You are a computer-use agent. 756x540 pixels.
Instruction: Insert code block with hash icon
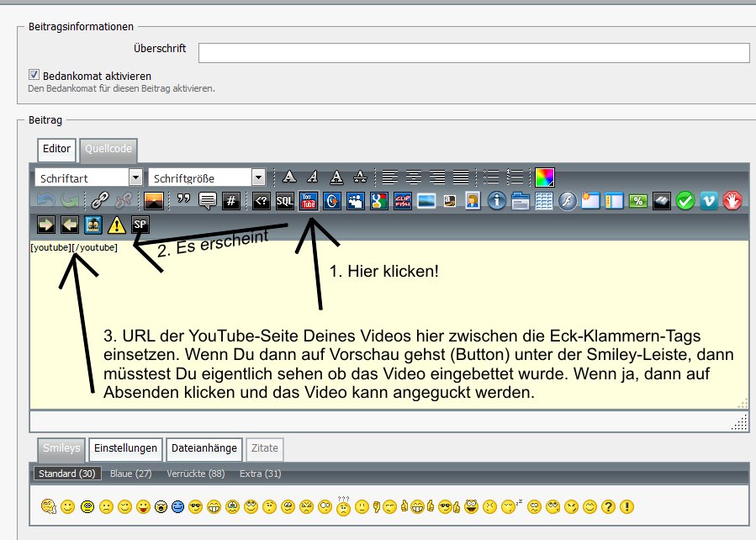click(x=231, y=200)
